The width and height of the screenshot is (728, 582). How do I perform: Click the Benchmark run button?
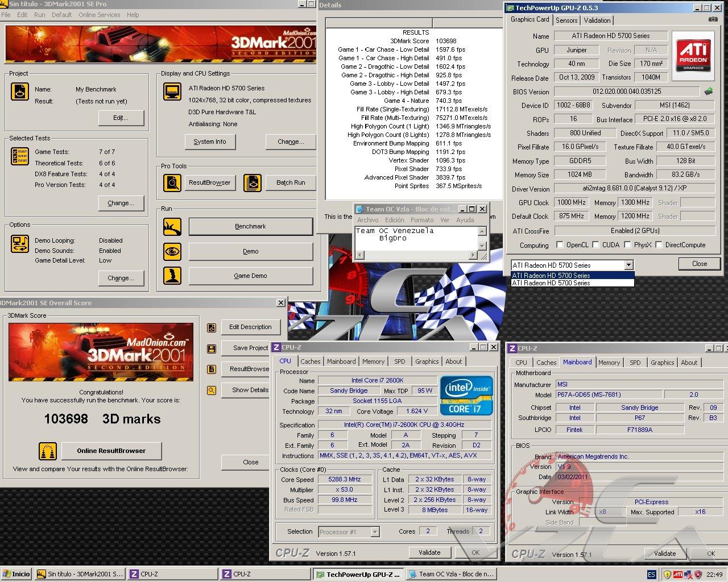click(x=250, y=227)
